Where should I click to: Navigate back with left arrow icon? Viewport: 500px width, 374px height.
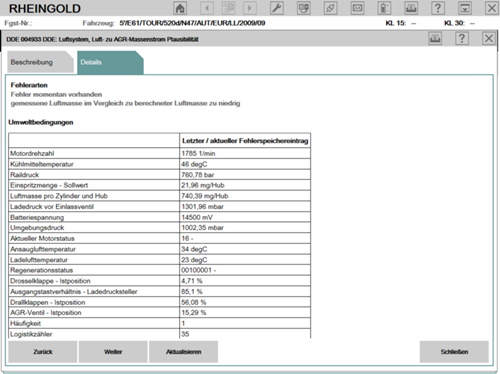(x=207, y=8)
